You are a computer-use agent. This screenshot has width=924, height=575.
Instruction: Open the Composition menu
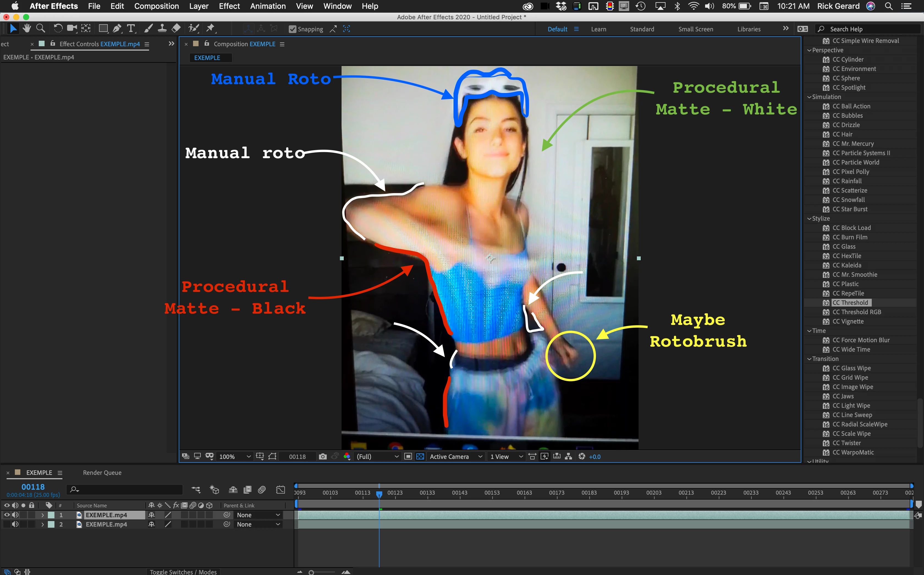click(x=156, y=6)
